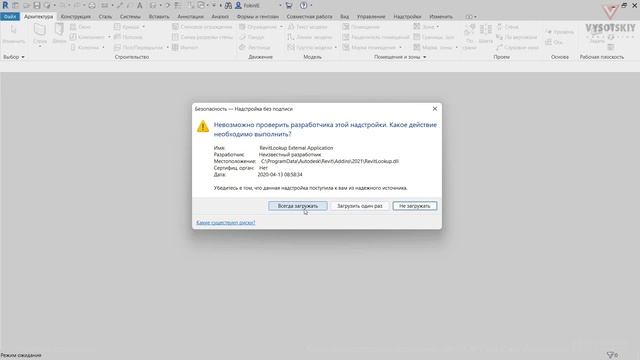Viewport: 640px width, 360px height.
Task: Open the Autodesk App Store cart icon
Action: [x=289, y=5]
